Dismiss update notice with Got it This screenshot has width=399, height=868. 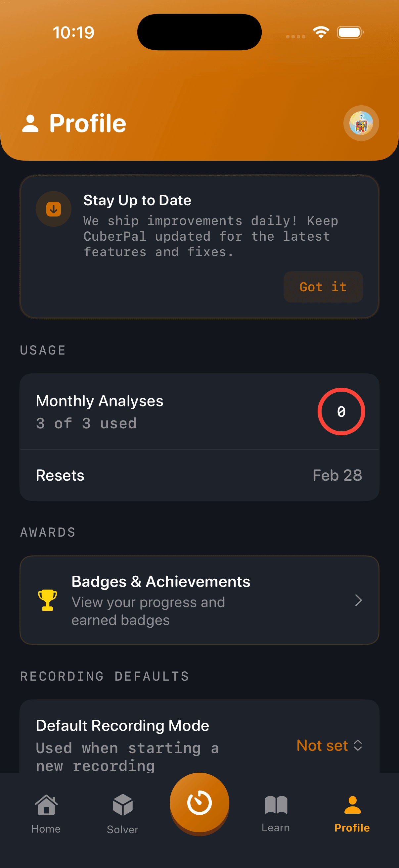point(323,287)
